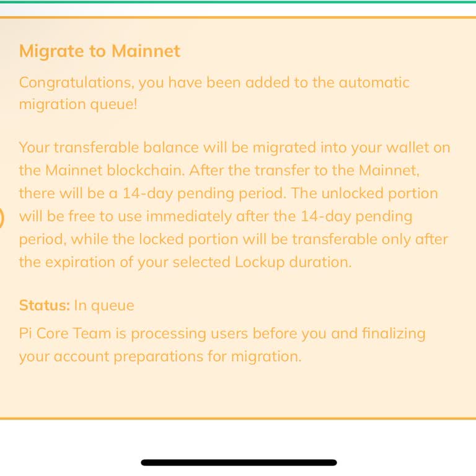The height and width of the screenshot is (476, 476).
Task: Click the orange top border of card
Action: click(x=238, y=17)
